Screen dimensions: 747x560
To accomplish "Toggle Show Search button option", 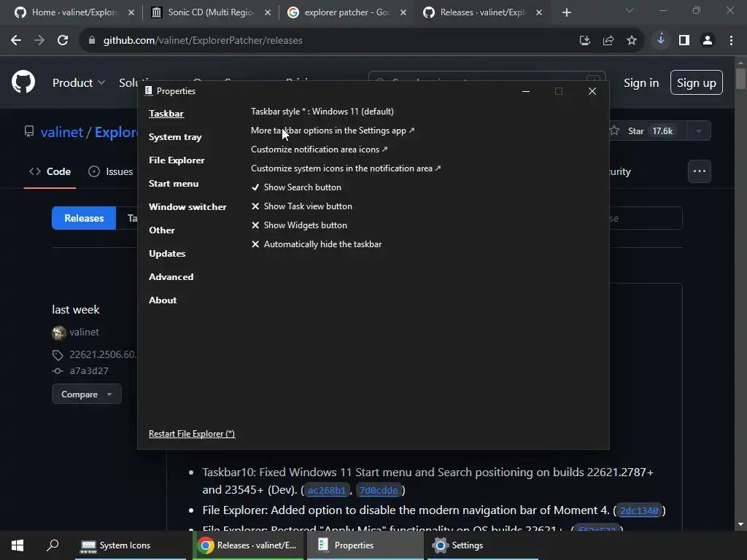I will tap(296, 187).
